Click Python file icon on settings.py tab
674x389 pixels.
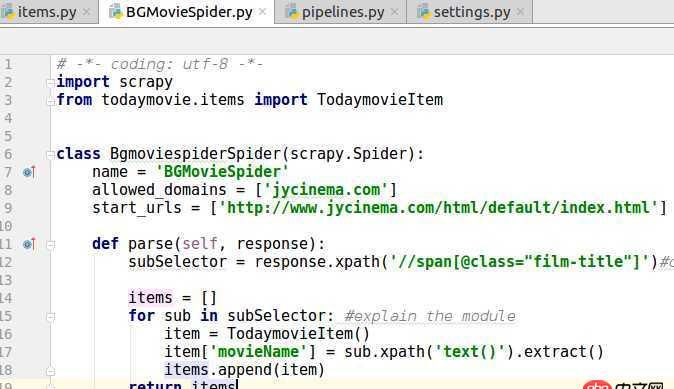click(424, 12)
